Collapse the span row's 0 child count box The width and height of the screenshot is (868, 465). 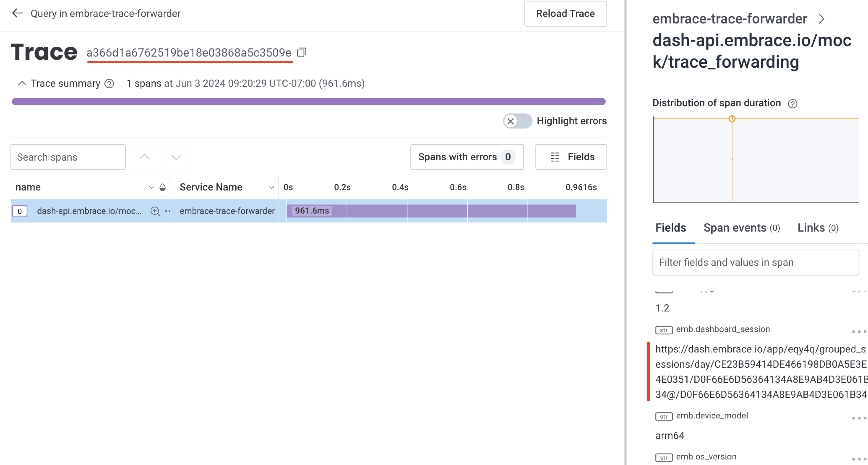[19, 211]
